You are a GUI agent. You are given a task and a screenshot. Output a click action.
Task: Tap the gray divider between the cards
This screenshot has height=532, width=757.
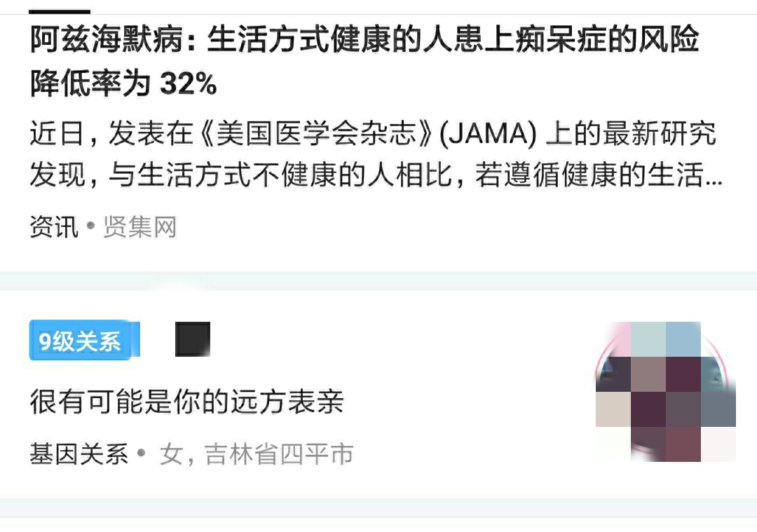tap(378, 281)
